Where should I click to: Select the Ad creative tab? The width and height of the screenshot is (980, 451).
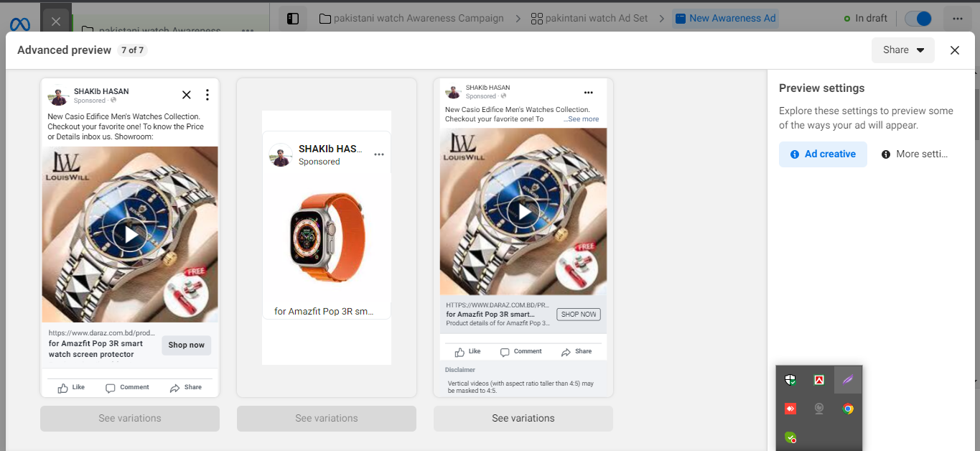click(823, 154)
